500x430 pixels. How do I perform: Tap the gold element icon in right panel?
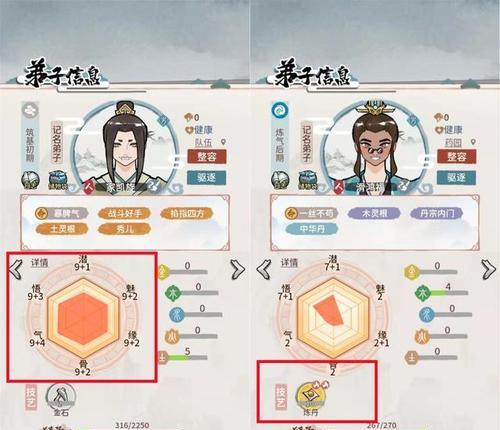pyautogui.click(x=412, y=272)
